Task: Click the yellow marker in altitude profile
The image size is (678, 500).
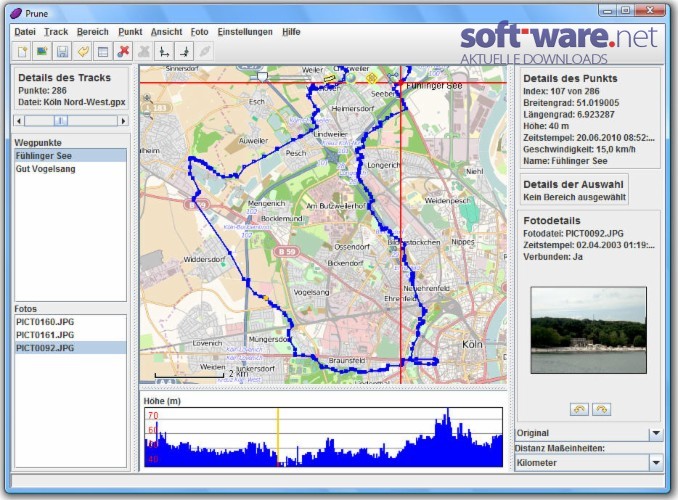Action: click(x=278, y=437)
